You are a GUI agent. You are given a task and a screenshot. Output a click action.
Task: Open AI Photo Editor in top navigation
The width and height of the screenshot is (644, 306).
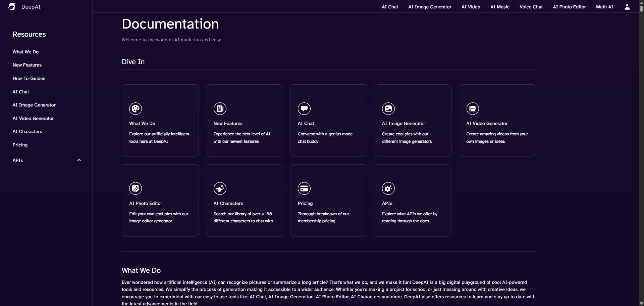[569, 7]
